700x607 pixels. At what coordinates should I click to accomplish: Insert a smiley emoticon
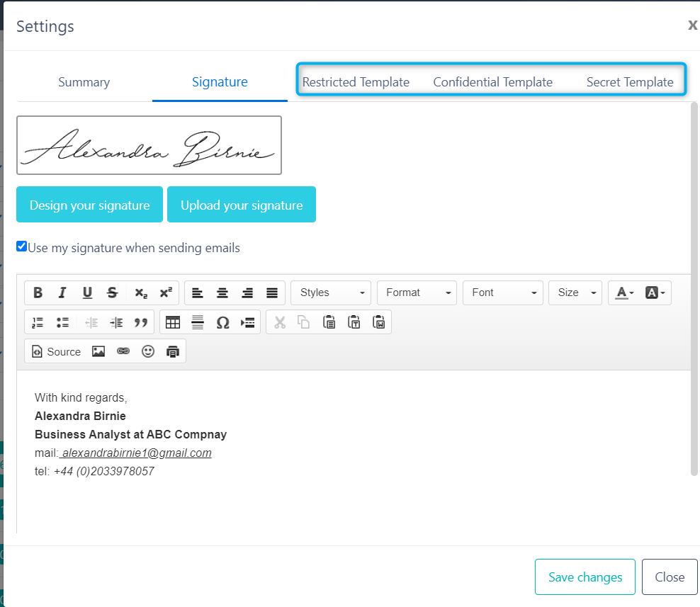click(148, 352)
